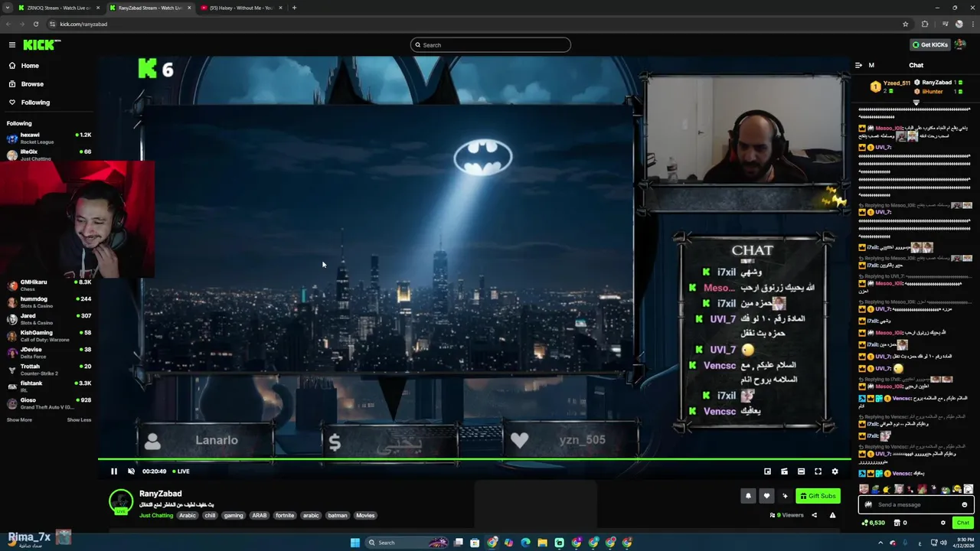Screen dimensions: 980x551
Task: Click the Get KICKs button
Action: 930,45
